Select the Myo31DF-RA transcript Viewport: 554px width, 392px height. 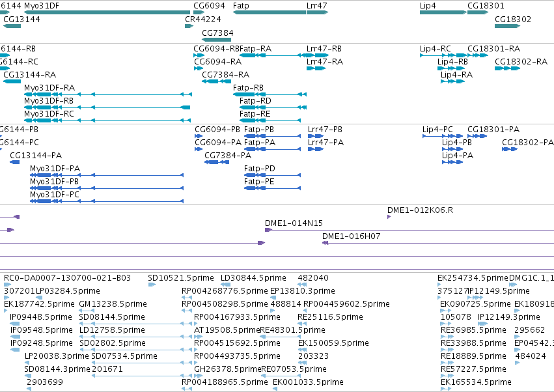tap(108, 94)
